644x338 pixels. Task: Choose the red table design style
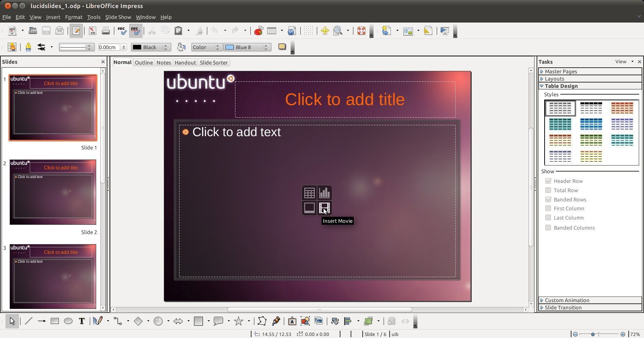pos(622,108)
